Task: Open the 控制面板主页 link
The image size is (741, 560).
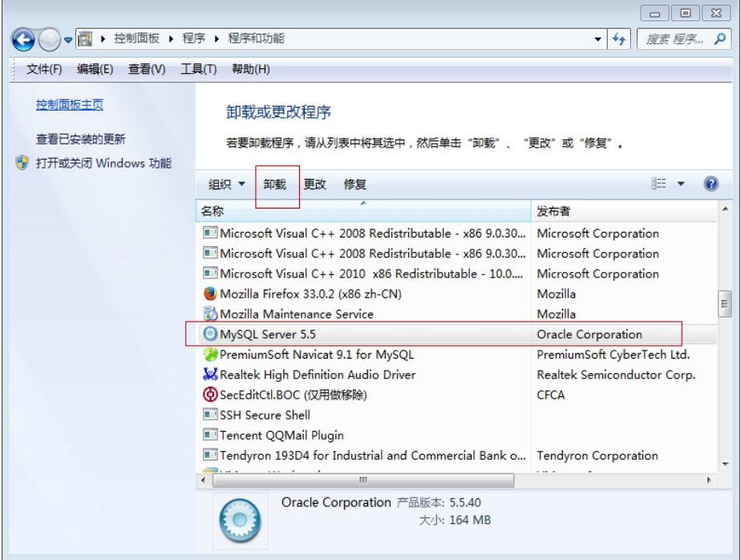Action: click(x=70, y=104)
